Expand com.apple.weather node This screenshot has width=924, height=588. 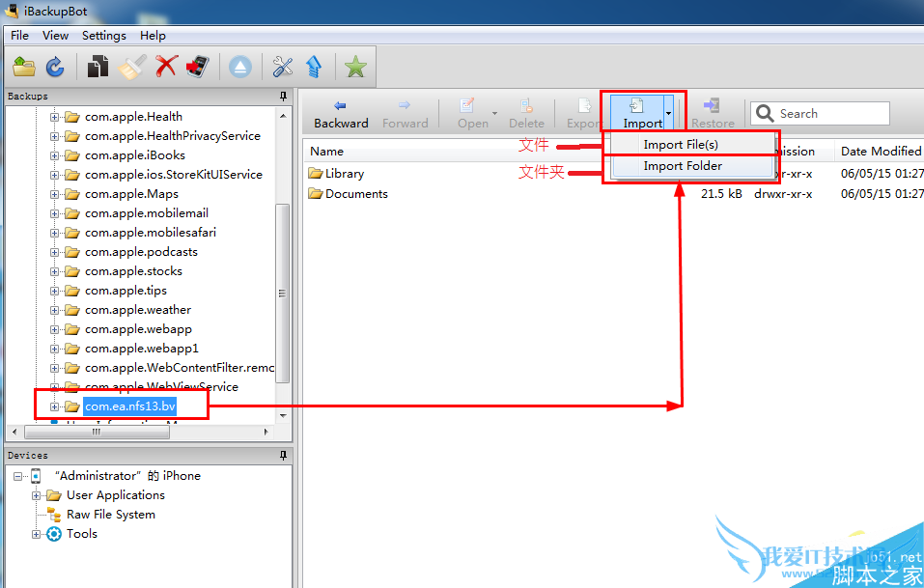coord(54,310)
